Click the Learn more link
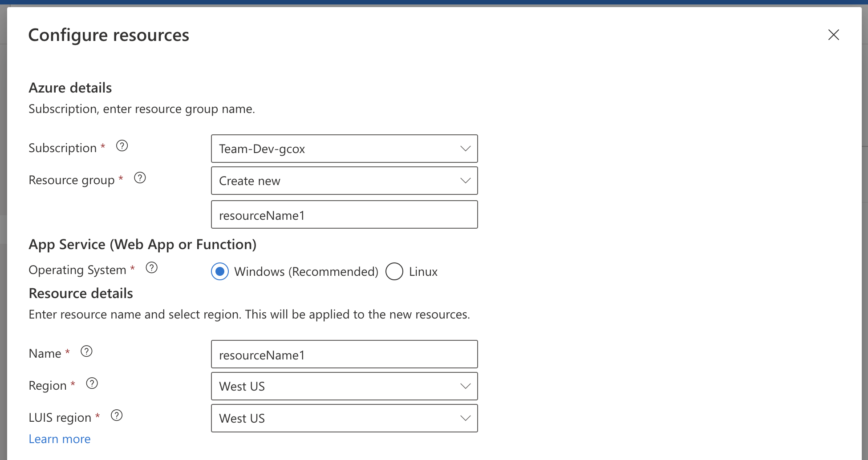 59,439
